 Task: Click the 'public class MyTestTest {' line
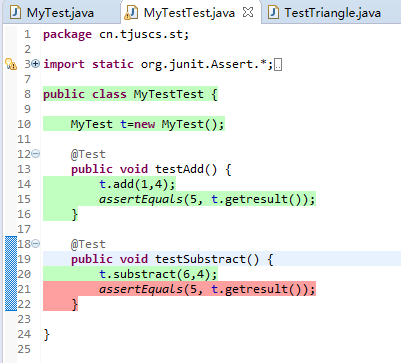tap(130, 94)
